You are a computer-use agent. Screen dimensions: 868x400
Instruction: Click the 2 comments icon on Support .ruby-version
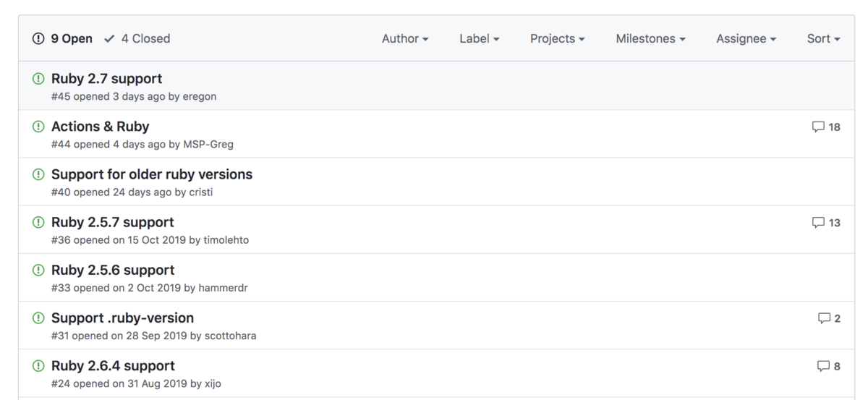[x=829, y=318]
